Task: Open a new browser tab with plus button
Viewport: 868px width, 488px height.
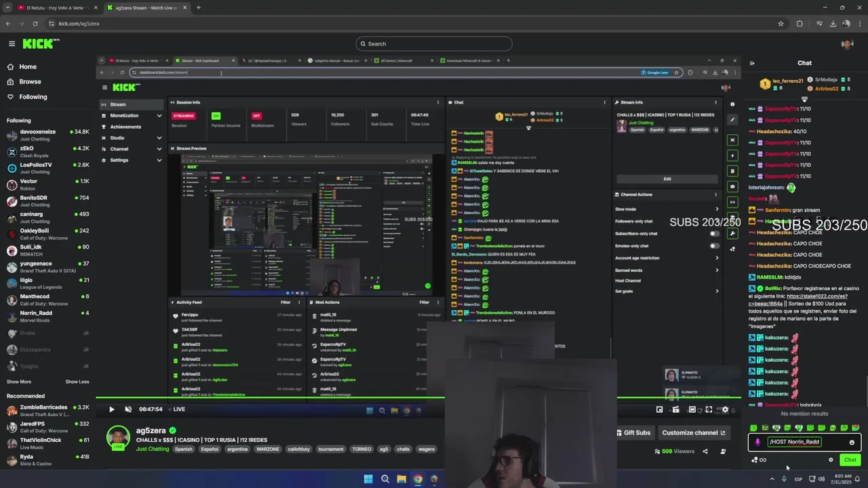Action: (x=199, y=7)
